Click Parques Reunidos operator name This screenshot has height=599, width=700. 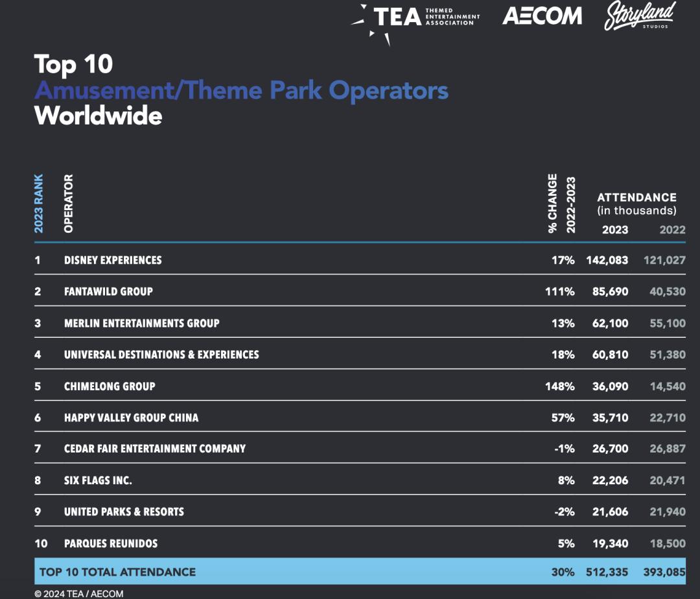coord(111,543)
